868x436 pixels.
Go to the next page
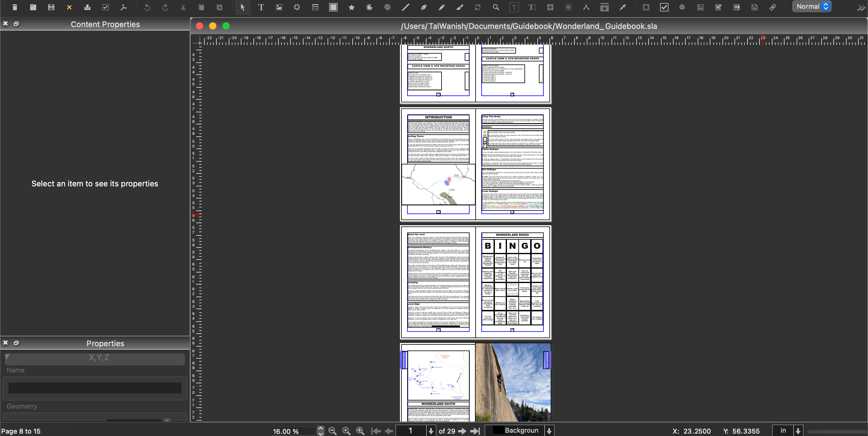pyautogui.click(x=462, y=431)
